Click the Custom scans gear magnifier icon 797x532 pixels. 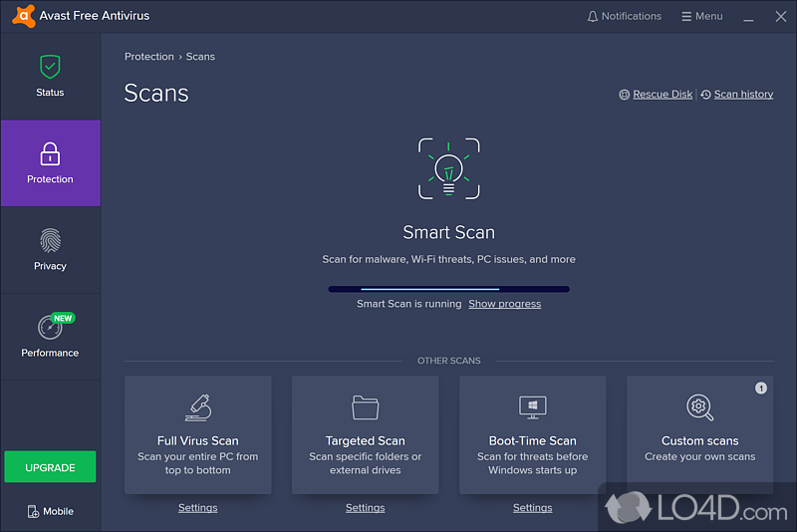click(x=700, y=407)
